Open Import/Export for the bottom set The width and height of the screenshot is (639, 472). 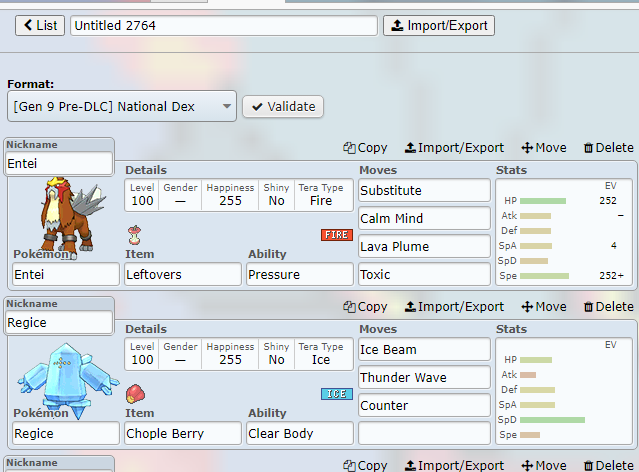tap(454, 465)
